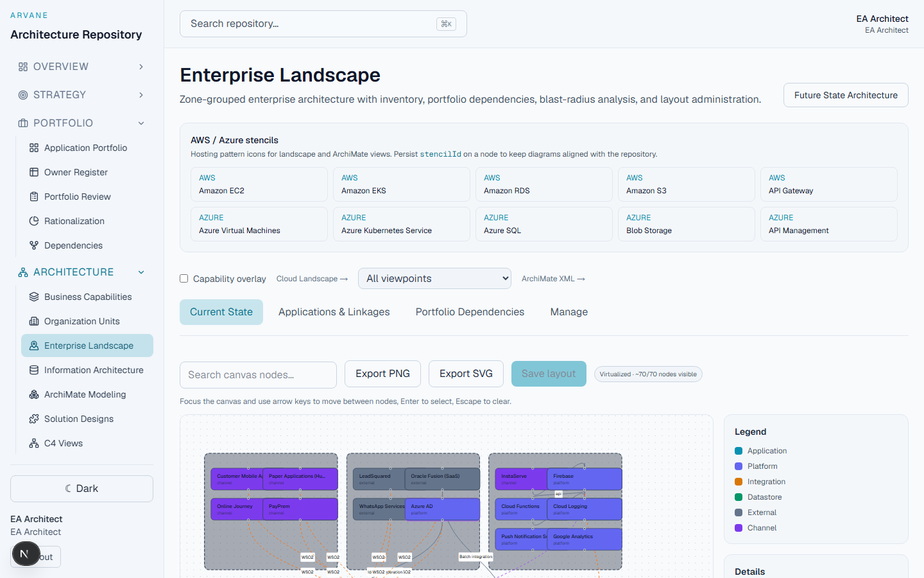
Task: Select the Amazon RDS stencil card
Action: click(x=544, y=184)
